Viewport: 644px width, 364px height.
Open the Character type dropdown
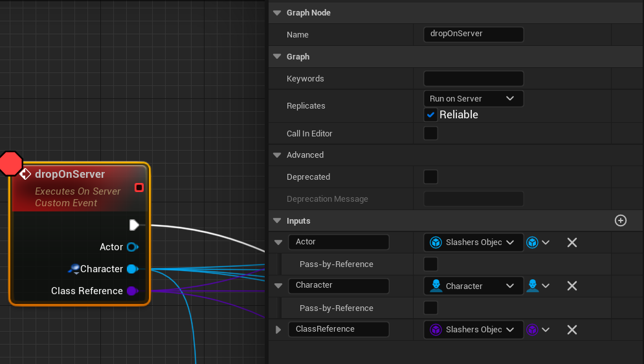[474, 286]
